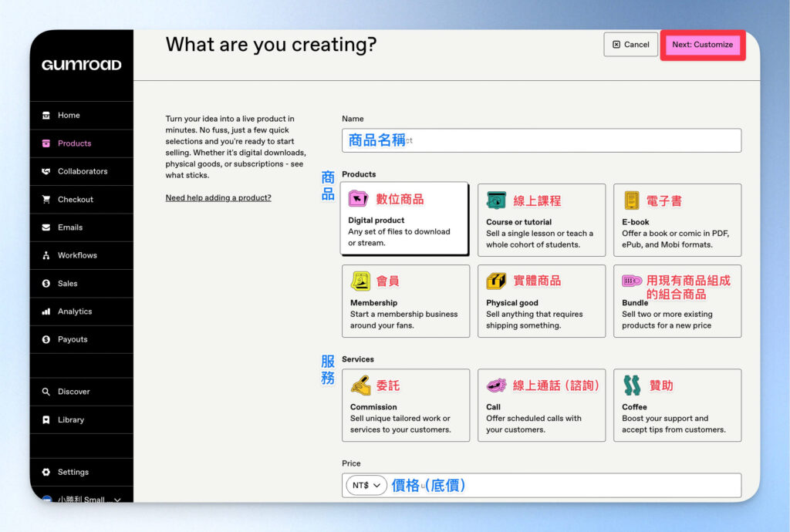Open Library from sidebar

click(82, 419)
